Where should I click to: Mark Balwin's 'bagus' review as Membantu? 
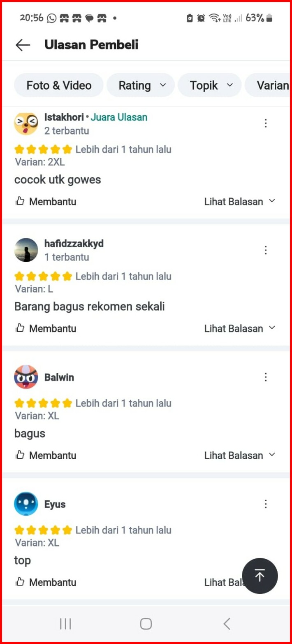tap(46, 456)
